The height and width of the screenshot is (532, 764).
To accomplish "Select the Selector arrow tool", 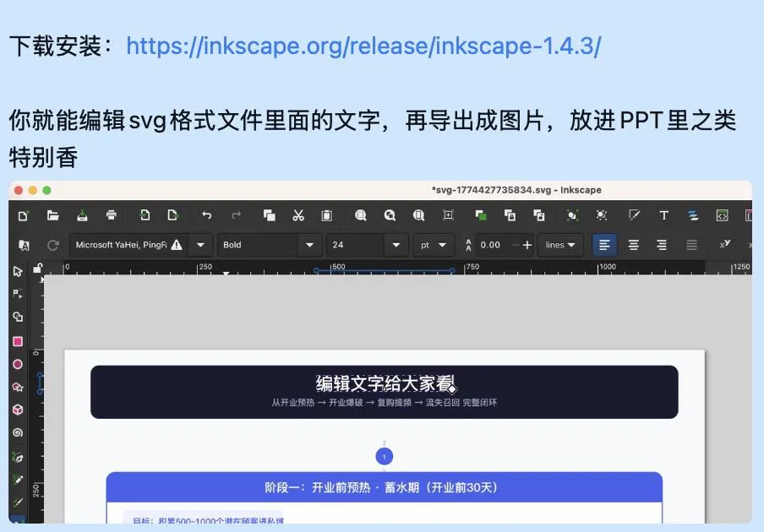I will point(18,271).
